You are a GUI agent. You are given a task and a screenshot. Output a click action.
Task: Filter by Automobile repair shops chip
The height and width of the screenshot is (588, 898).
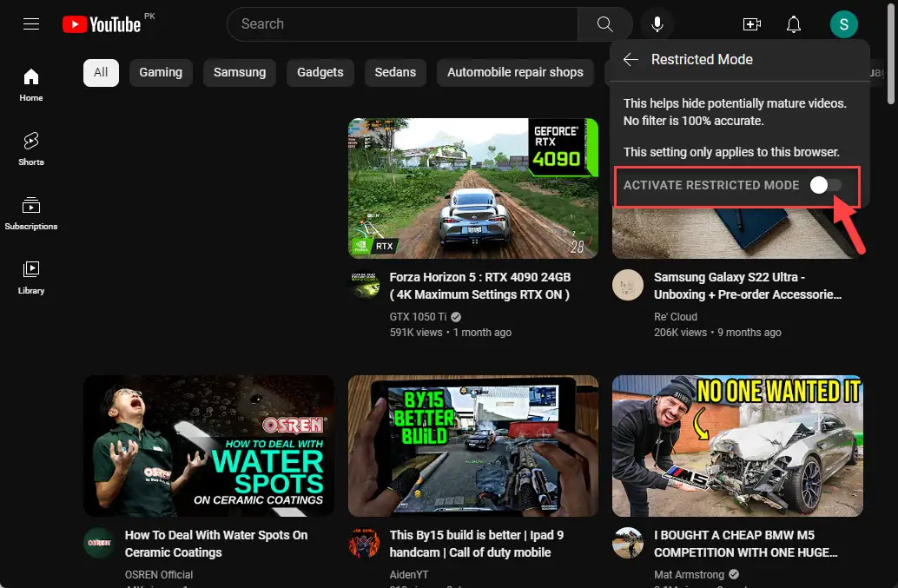pos(515,72)
